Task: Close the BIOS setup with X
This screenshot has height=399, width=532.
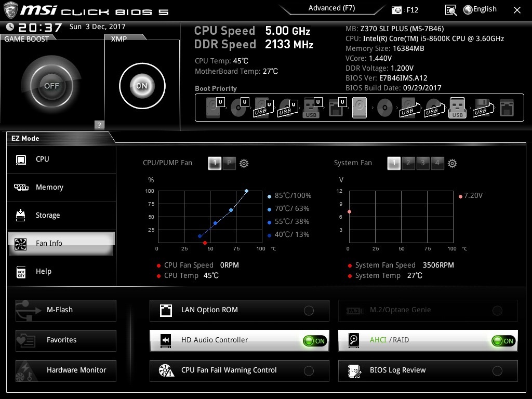Action: click(x=517, y=10)
